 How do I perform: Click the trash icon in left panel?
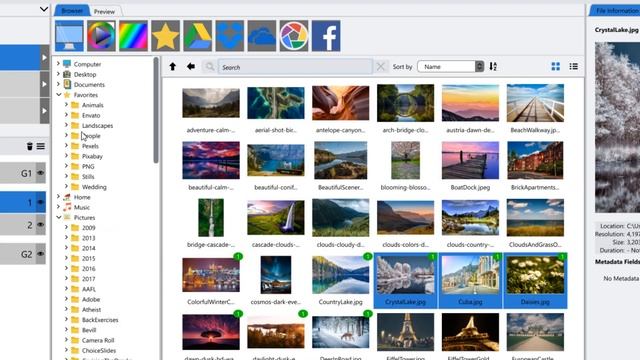tap(30, 146)
